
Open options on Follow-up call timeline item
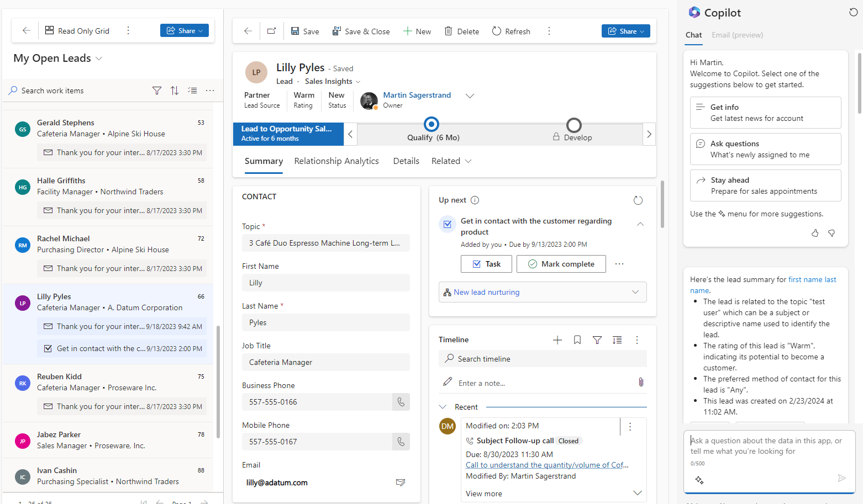coord(630,426)
